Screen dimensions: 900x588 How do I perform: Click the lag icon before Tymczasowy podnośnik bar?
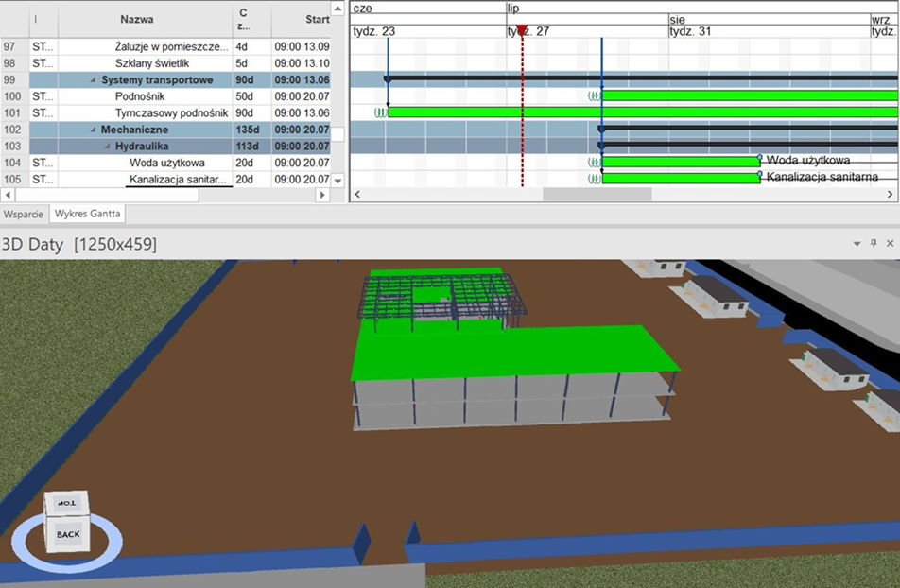(380, 112)
